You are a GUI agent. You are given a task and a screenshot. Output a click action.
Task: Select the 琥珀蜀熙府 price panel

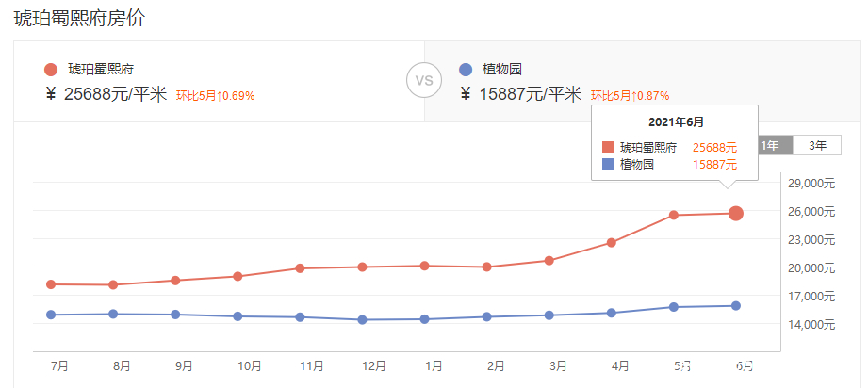219,81
